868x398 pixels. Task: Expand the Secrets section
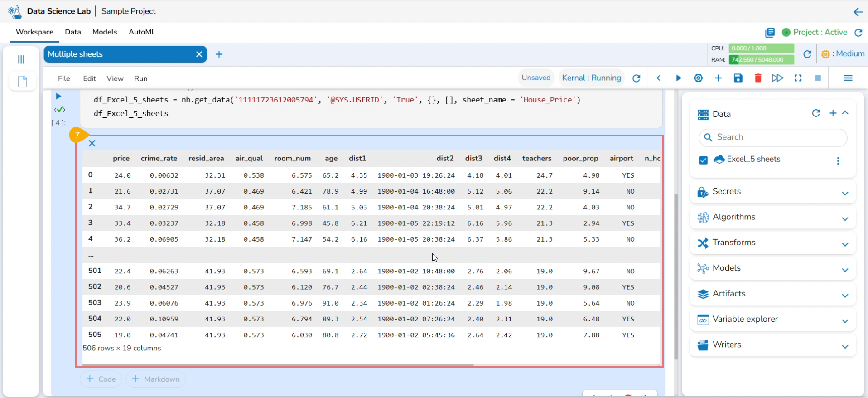pyautogui.click(x=845, y=194)
